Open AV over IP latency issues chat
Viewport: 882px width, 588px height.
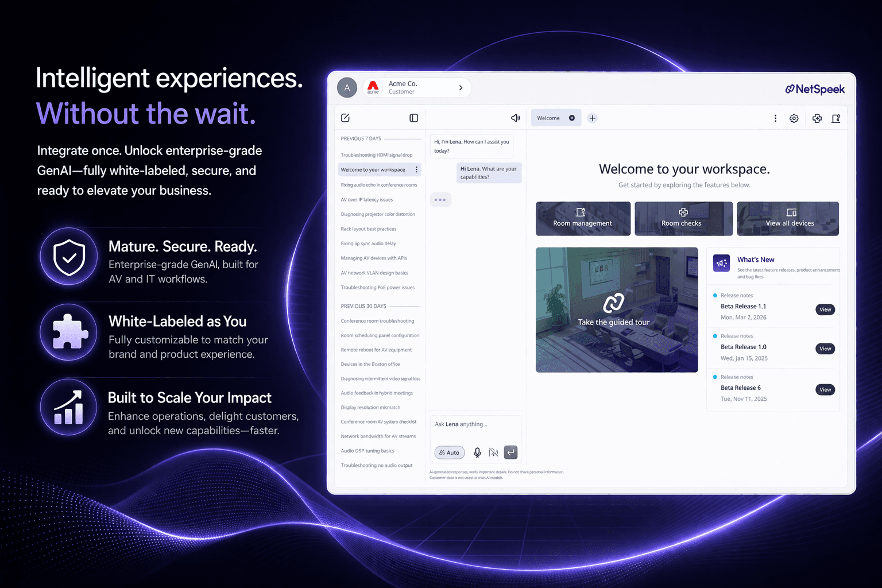(x=367, y=200)
